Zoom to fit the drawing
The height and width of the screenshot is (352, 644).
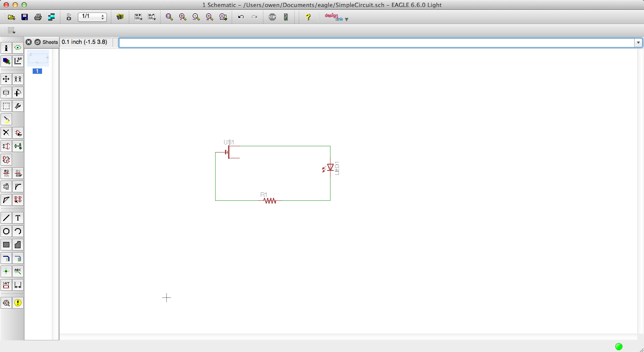[x=169, y=17]
